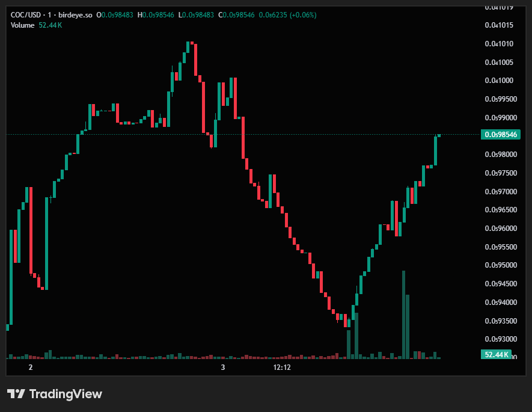Click the change percentage (+0.06%)

click(x=302, y=15)
